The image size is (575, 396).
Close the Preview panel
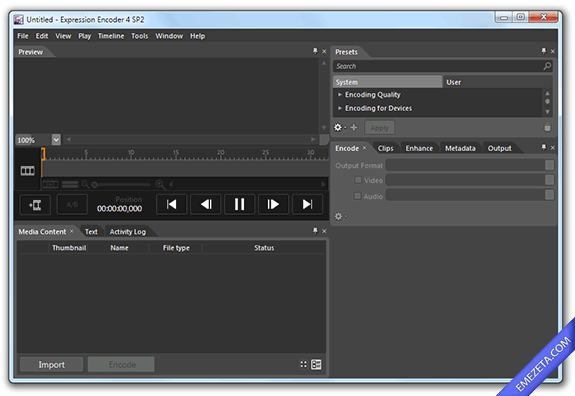pos(324,51)
